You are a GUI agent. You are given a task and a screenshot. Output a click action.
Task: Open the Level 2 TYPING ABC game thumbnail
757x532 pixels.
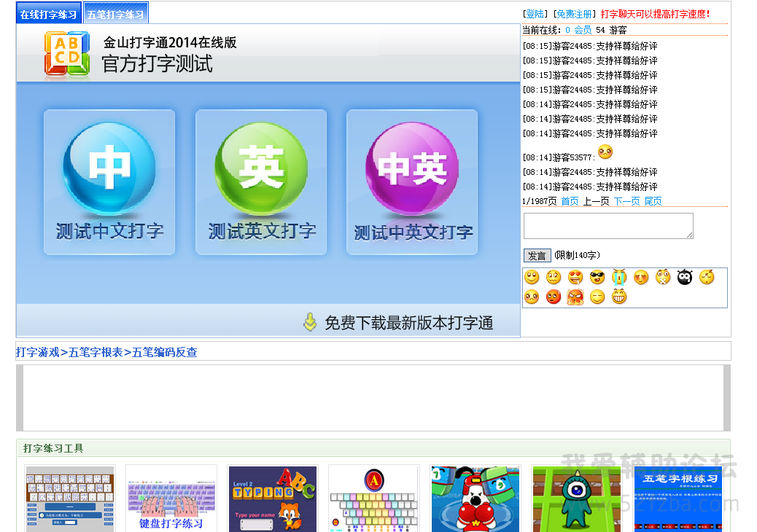273,498
